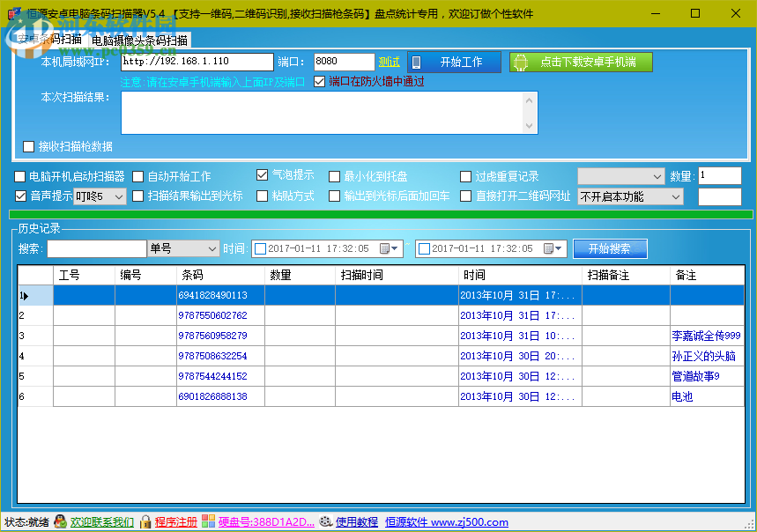Screen dimensions: 757x532
Task: Open 欢迎联系我们 link
Action: point(102,522)
